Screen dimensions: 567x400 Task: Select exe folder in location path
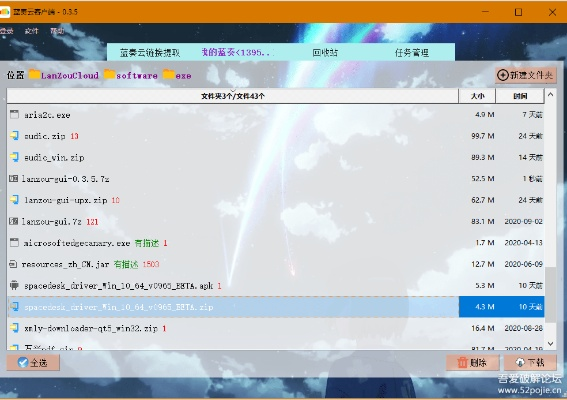pyautogui.click(x=183, y=75)
